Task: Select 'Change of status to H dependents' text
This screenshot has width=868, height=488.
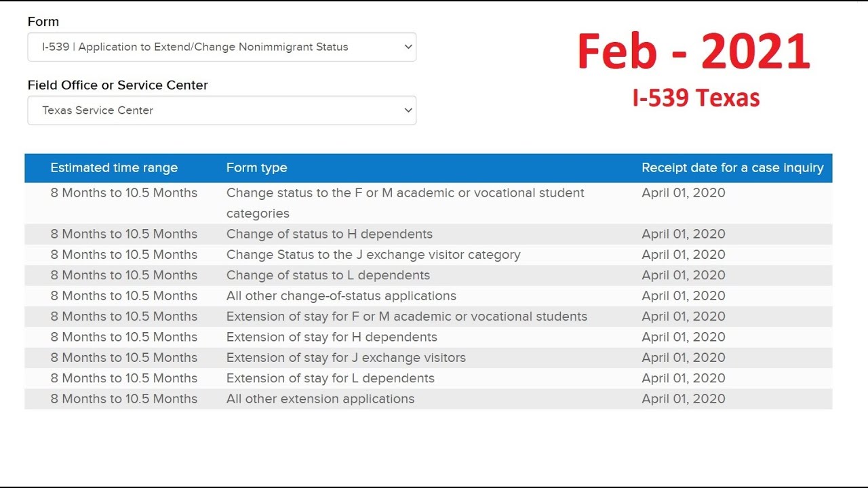Action: [x=330, y=234]
